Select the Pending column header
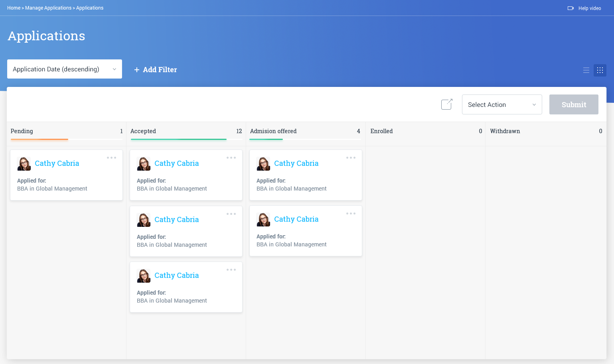The image size is (614, 364). pyautogui.click(x=22, y=131)
